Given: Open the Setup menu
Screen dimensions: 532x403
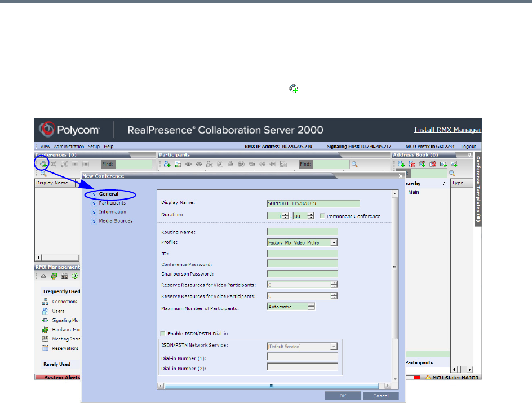Looking at the screenshot, I should coord(94,147).
